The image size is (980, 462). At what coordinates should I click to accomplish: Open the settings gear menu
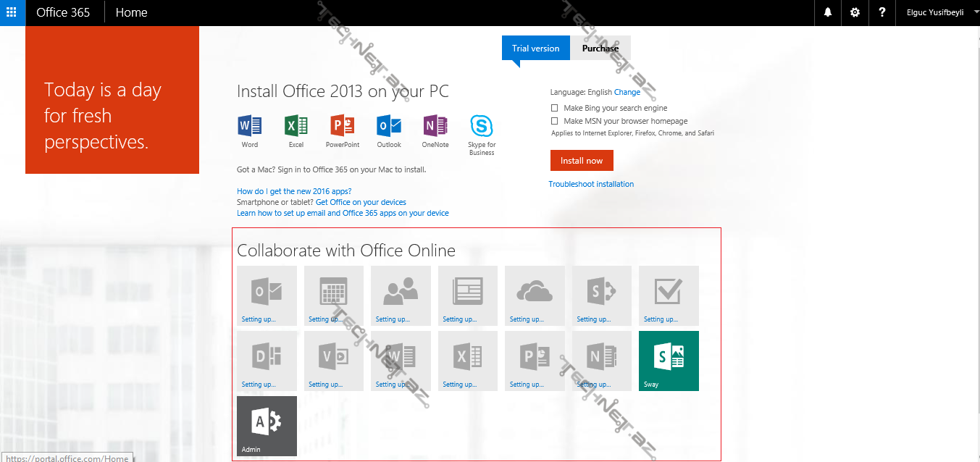click(855, 12)
